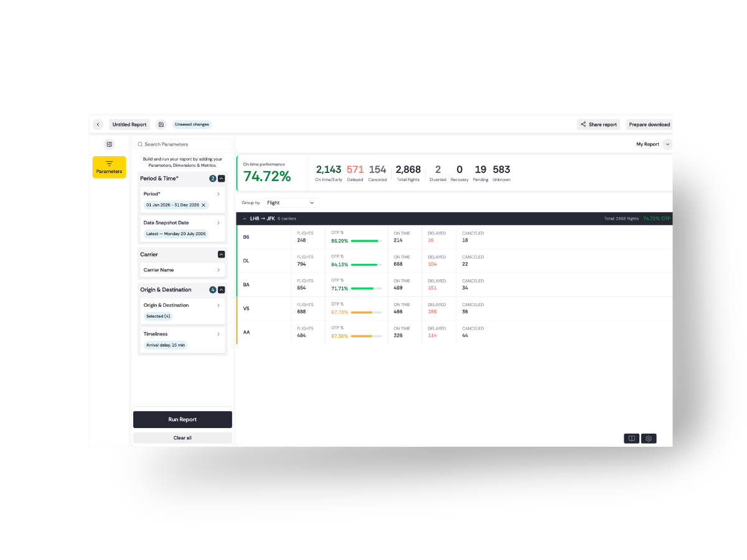Click the Unsaved changes badge

pos(192,124)
